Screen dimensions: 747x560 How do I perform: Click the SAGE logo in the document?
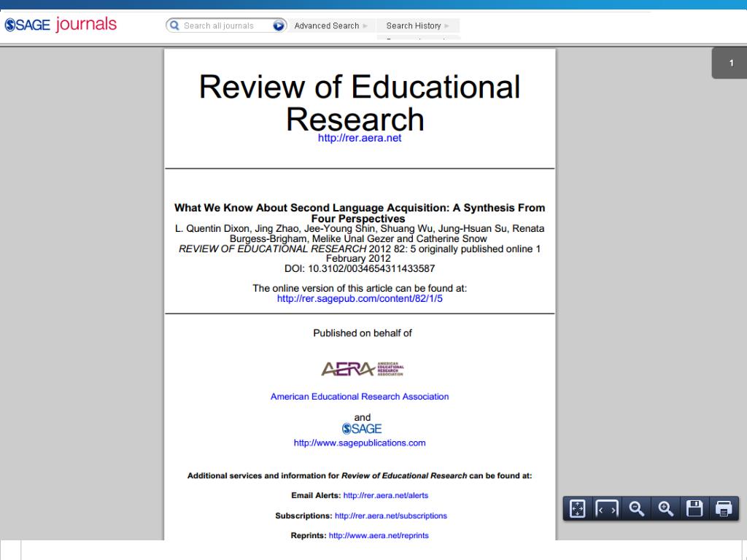pos(362,429)
